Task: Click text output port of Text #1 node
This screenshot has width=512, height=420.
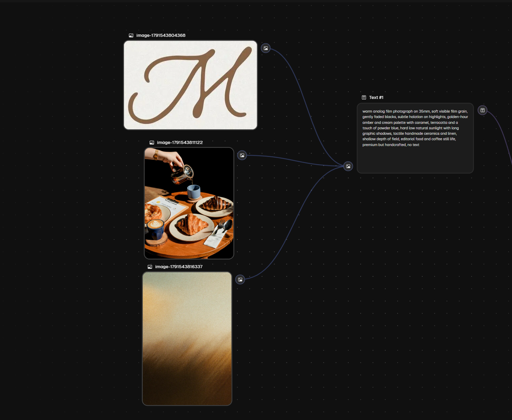Action: pos(483,110)
